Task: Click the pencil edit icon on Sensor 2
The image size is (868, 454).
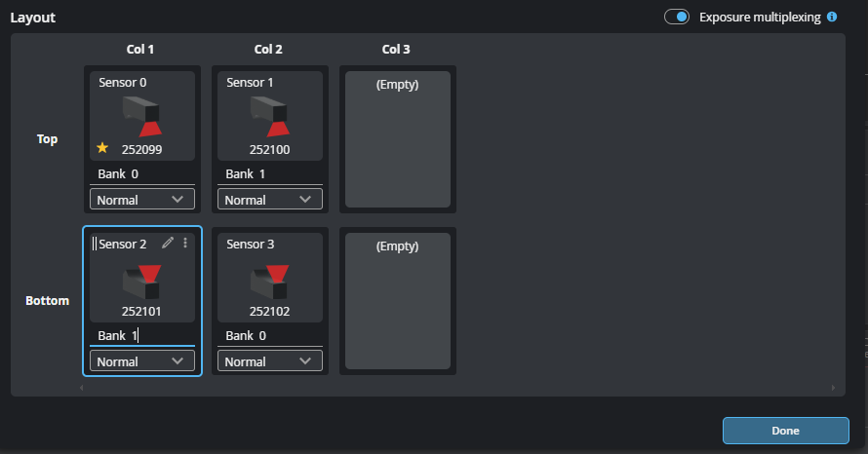Action: 168,243
